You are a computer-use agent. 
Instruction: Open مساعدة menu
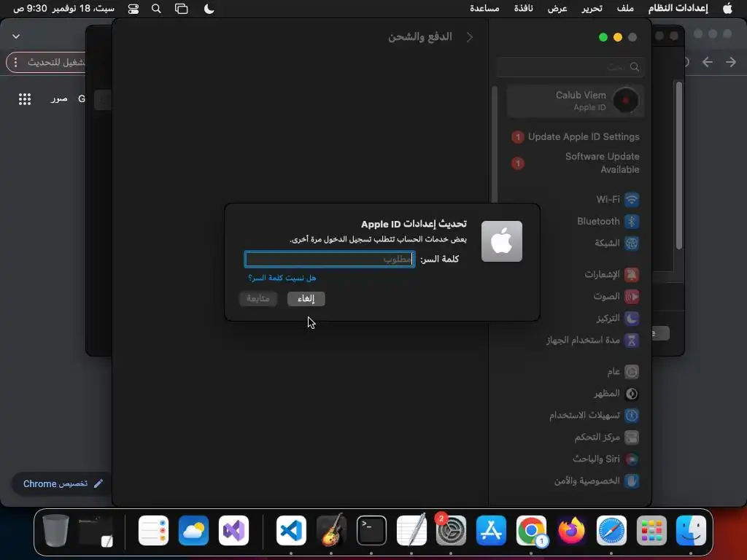484,9
